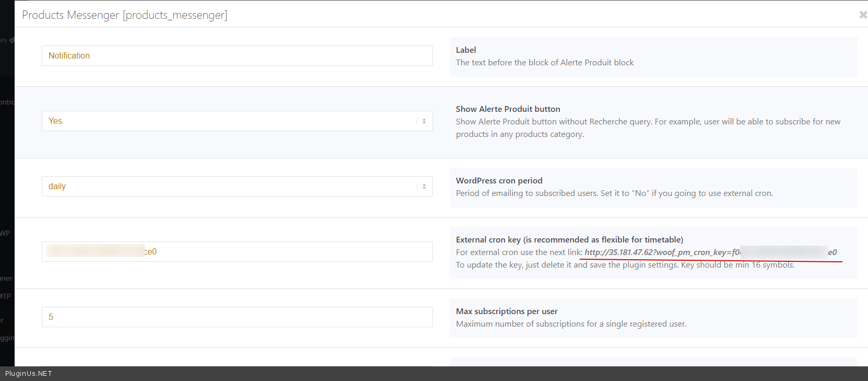The width and height of the screenshot is (868, 381).
Task: Click the PluginUs.NET footer link
Action: (29, 374)
